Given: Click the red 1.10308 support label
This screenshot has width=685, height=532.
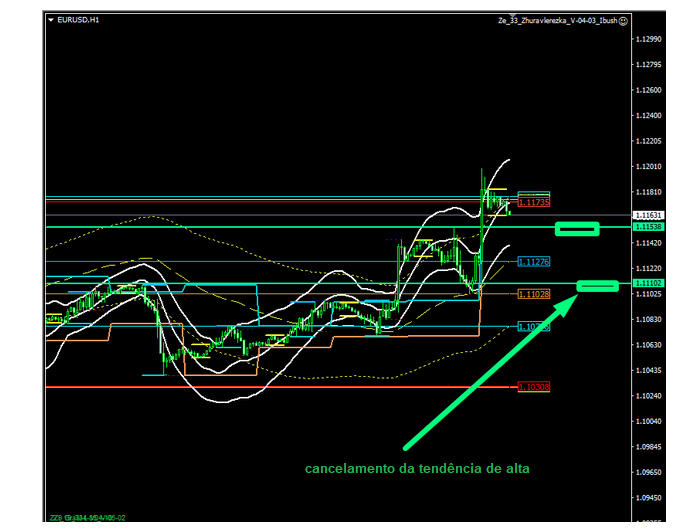Looking at the screenshot, I should [533, 387].
